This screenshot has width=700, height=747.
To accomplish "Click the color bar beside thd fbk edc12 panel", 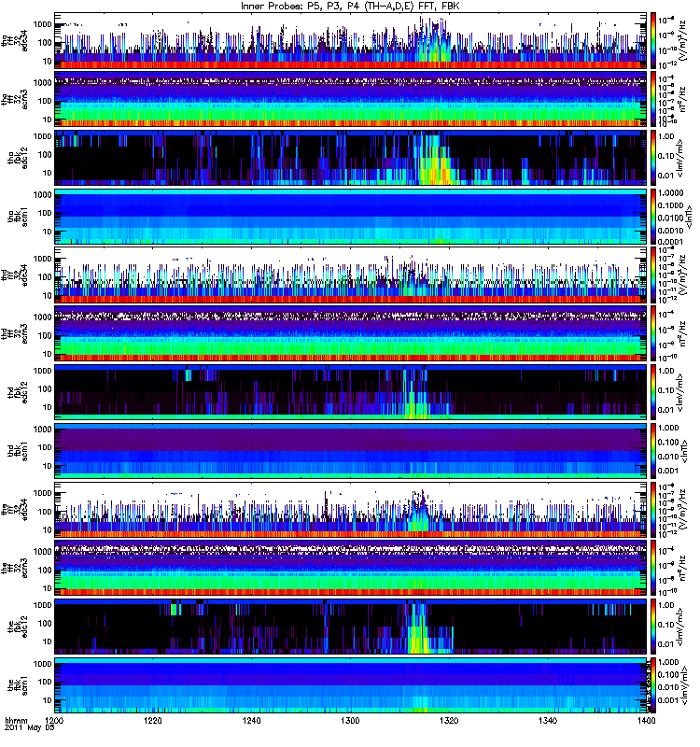I will (x=652, y=392).
